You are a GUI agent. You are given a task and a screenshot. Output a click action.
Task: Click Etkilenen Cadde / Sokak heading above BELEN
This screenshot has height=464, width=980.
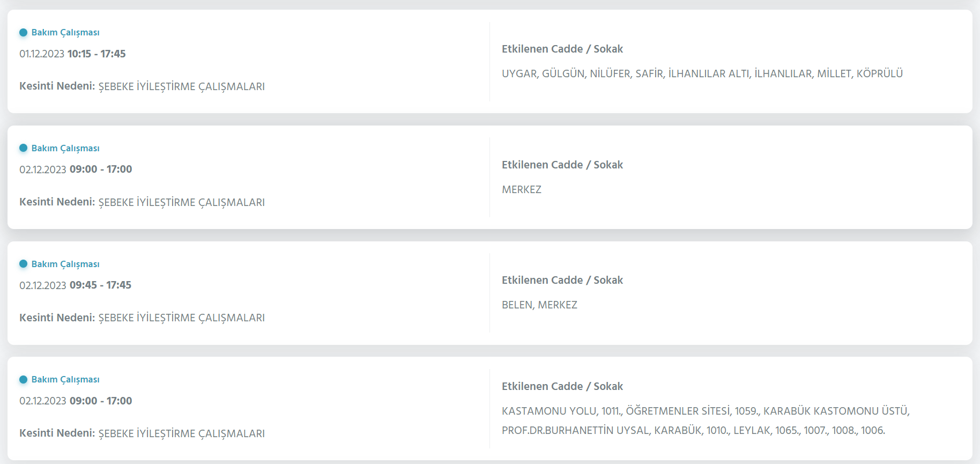pyautogui.click(x=562, y=280)
